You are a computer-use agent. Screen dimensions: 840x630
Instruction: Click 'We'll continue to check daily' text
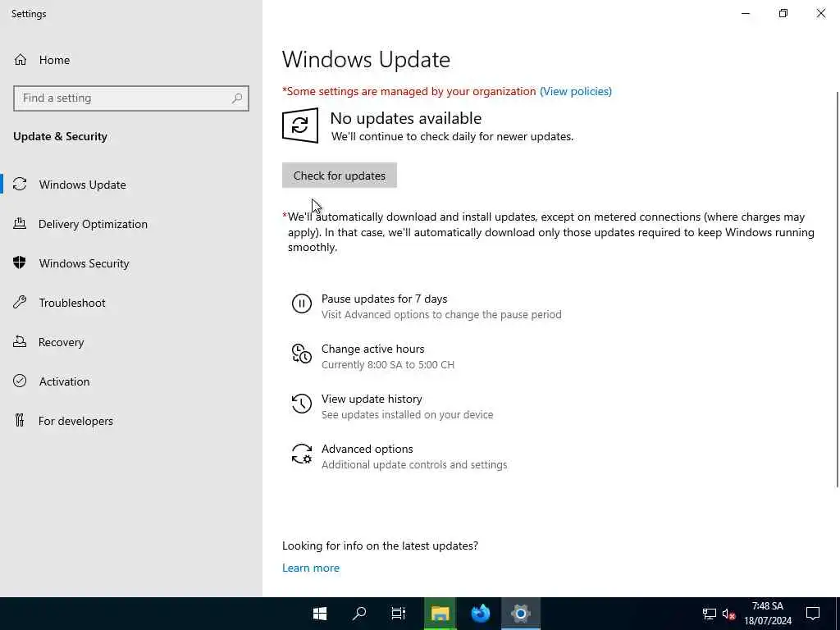[x=452, y=137]
